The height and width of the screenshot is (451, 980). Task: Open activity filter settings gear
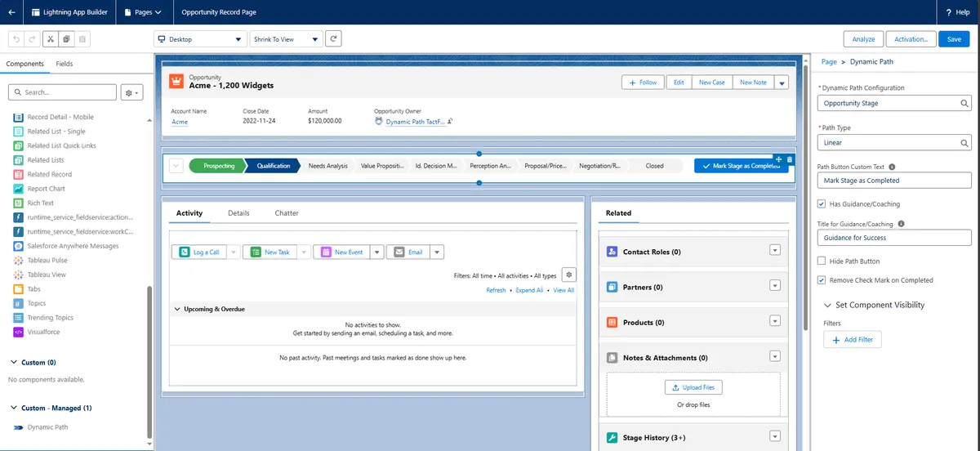coord(569,275)
